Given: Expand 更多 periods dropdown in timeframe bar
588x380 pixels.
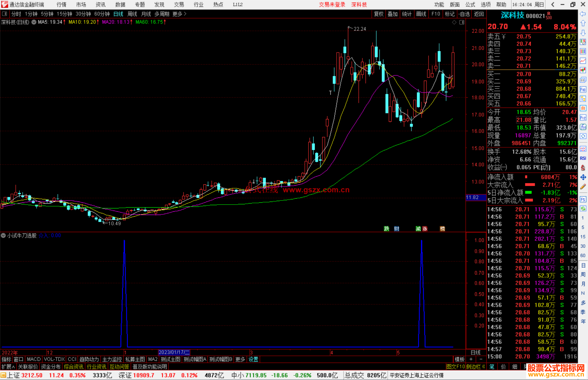Looking at the screenshot, I should (179, 14).
